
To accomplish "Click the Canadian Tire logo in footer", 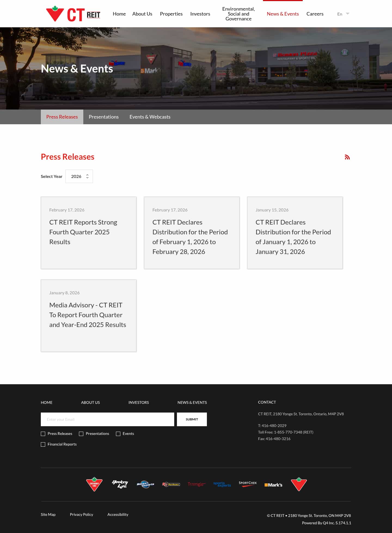I will pos(94,484).
